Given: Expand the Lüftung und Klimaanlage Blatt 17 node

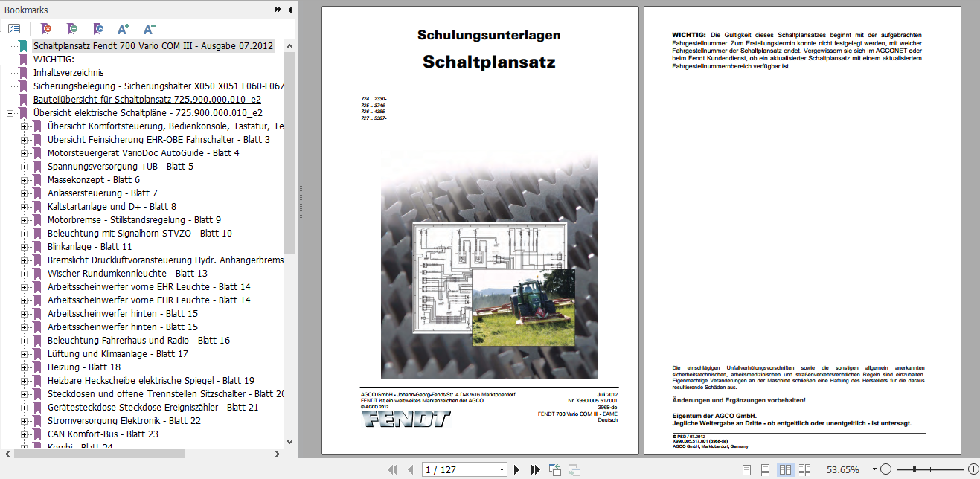Looking at the screenshot, I should (25, 354).
